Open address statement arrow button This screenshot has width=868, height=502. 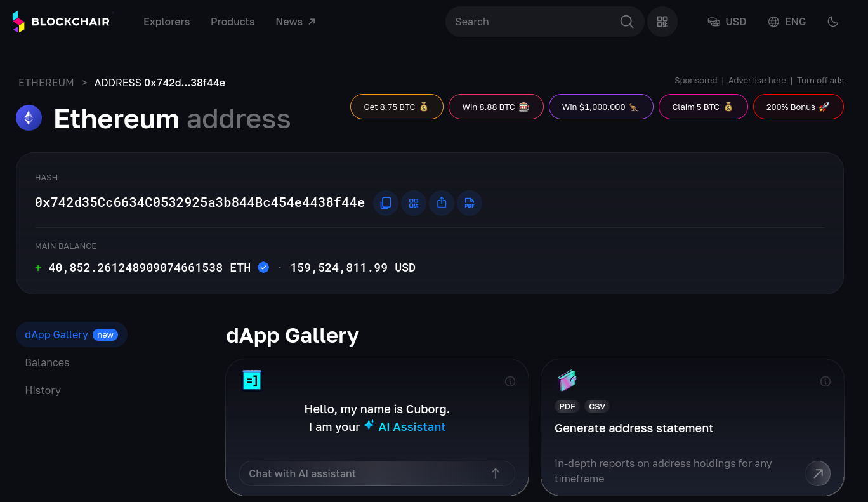pyautogui.click(x=818, y=473)
